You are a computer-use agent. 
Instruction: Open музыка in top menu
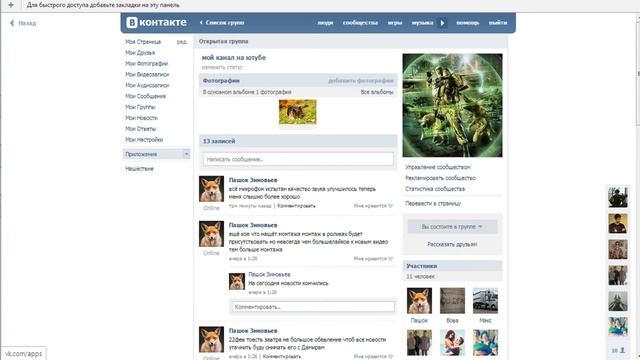point(422,23)
